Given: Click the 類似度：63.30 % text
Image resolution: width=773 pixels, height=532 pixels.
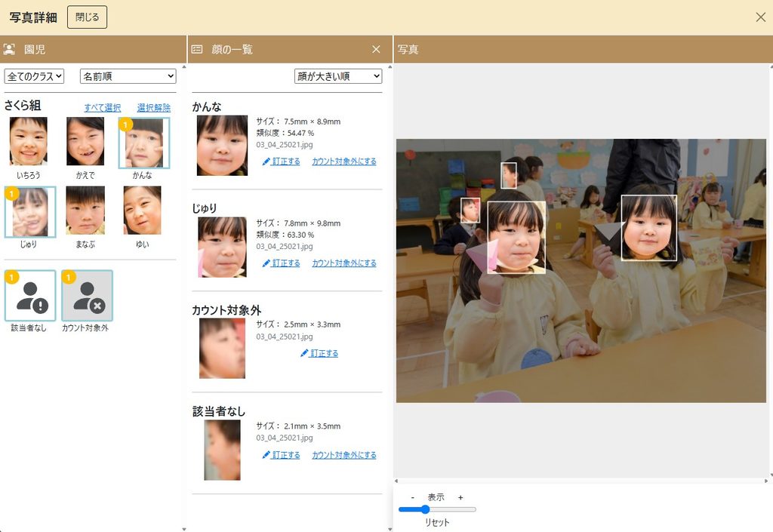Looking at the screenshot, I should pyautogui.click(x=285, y=235).
